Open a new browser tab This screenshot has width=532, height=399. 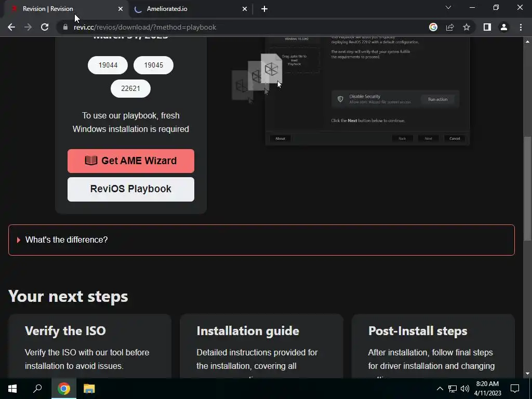click(264, 9)
